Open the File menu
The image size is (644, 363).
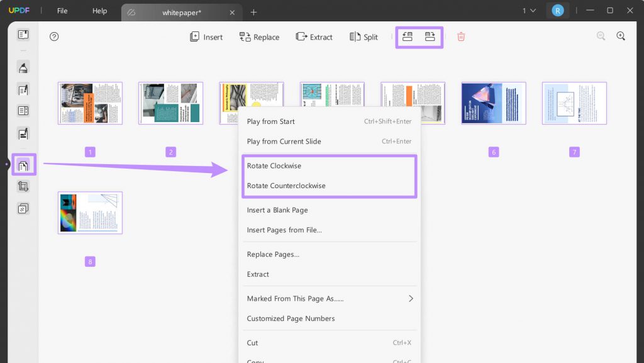[x=61, y=10]
